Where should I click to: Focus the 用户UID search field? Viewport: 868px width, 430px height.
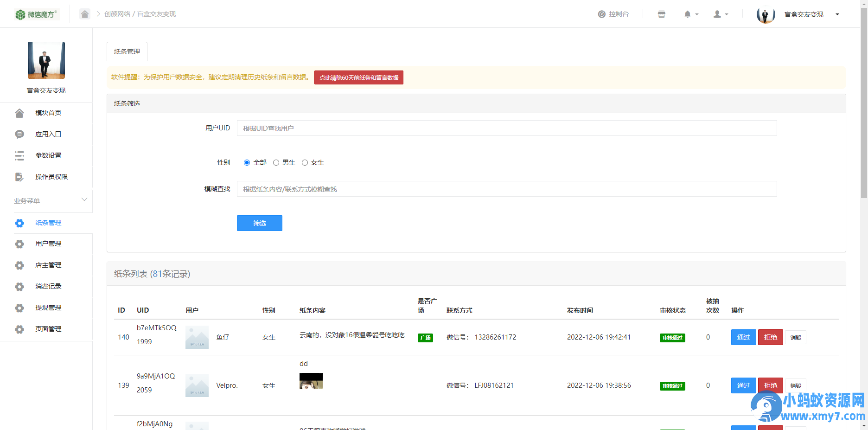[x=507, y=128]
